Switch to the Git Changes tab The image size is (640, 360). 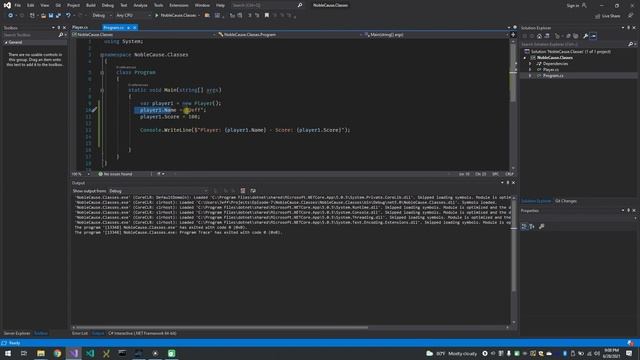point(566,201)
